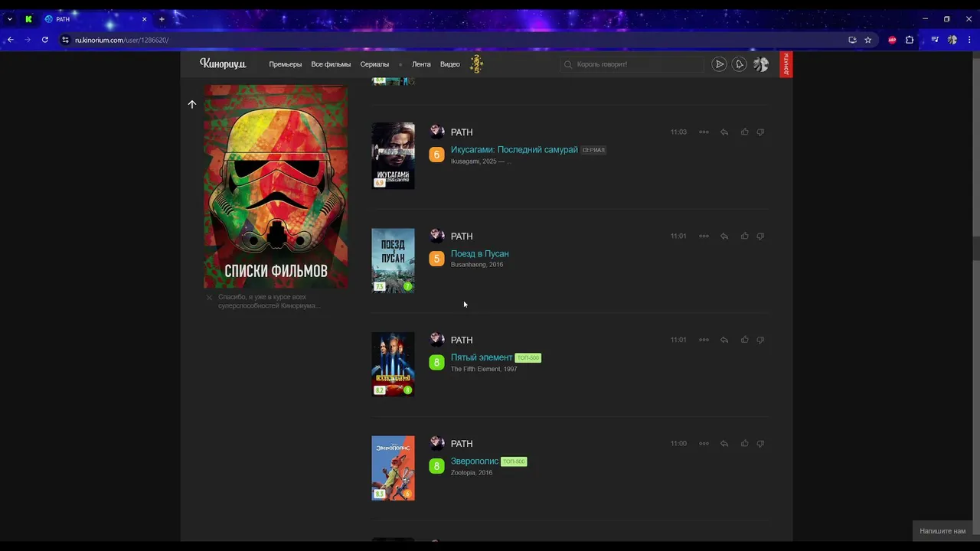Image resolution: width=980 pixels, height=551 pixels.
Task: Click the rating badge 6 for Икусагами
Action: (x=436, y=155)
